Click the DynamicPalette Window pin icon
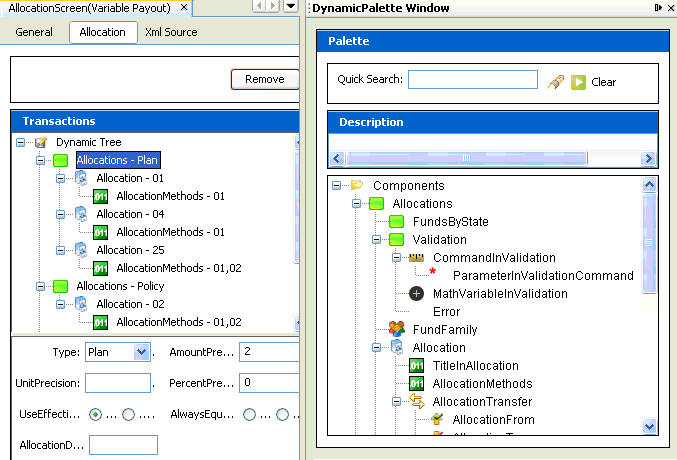The image size is (677, 460). (658, 7)
